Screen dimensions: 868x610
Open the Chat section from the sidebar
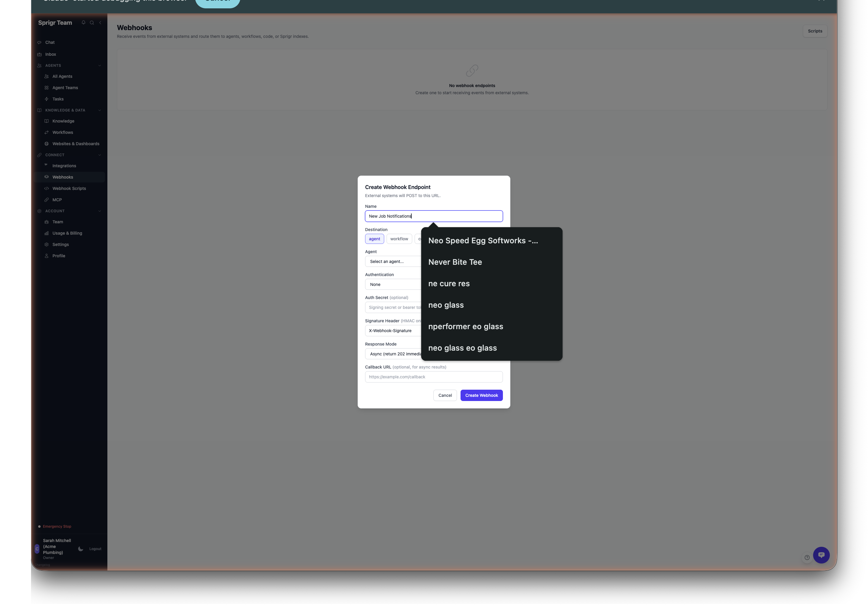tap(49, 42)
